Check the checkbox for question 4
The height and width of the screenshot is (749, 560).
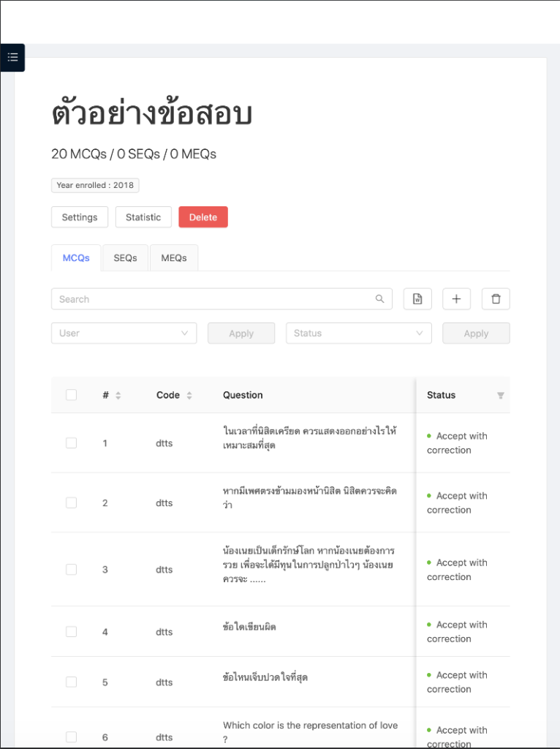tap(71, 632)
